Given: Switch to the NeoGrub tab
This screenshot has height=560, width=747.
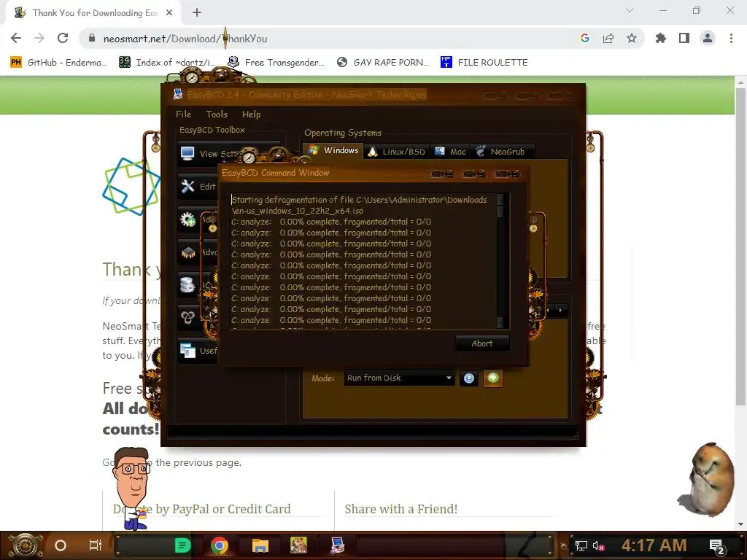Looking at the screenshot, I should 501,152.
